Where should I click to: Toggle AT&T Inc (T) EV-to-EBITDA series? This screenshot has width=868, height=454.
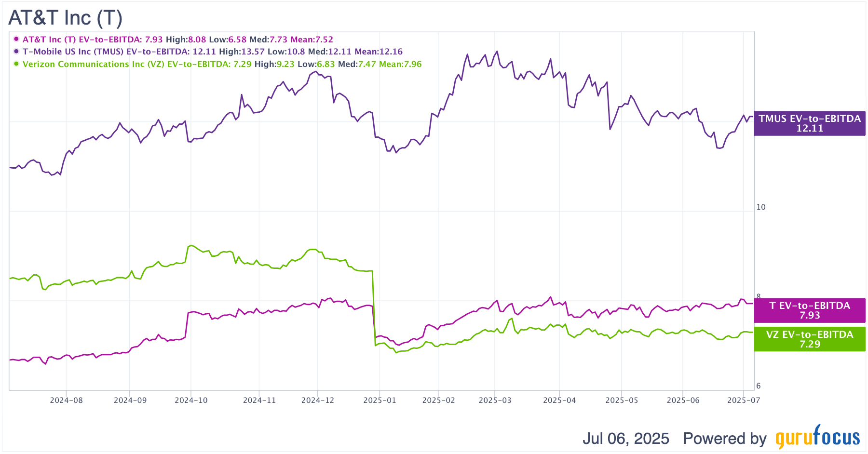tap(177, 40)
